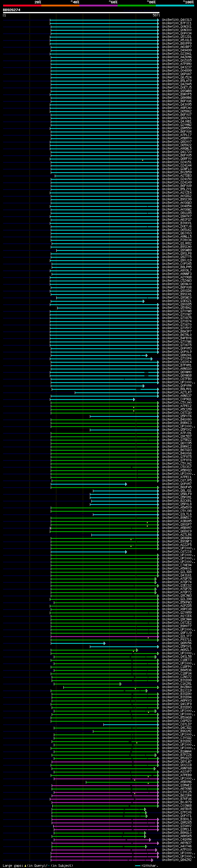The image size is (197, 868).
Task: Select hit label UniRef100_Q7P1V6
Action: pos(177,812)
